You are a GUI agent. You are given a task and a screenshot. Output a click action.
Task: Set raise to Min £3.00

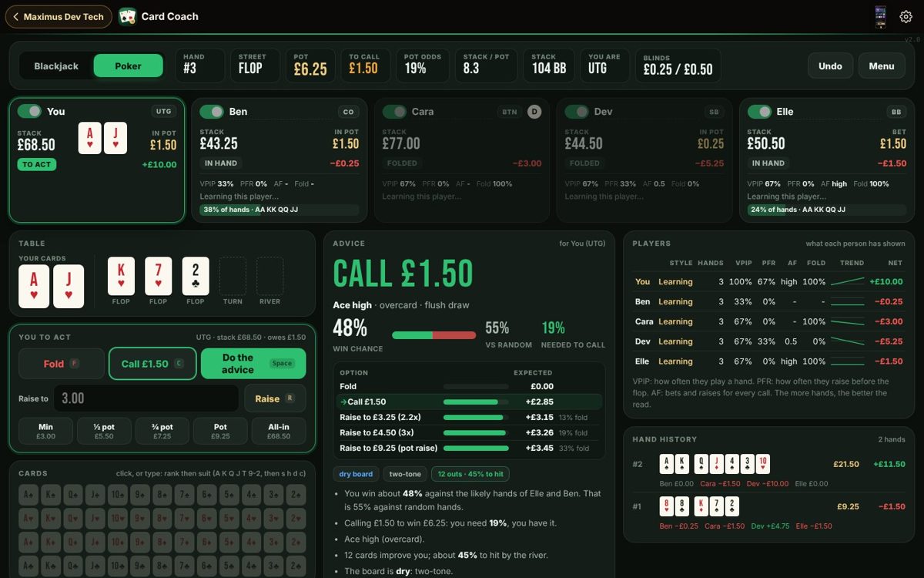45,431
